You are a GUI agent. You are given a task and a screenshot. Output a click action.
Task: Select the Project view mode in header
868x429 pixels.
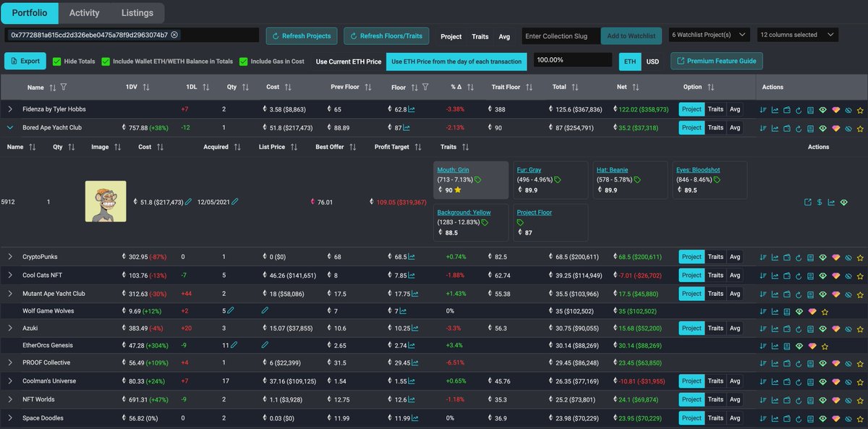[x=451, y=36]
